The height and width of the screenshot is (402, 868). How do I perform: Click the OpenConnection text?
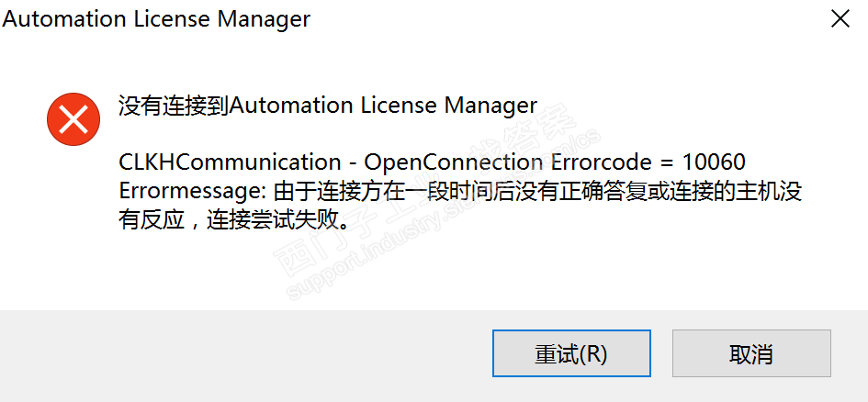tap(454, 162)
